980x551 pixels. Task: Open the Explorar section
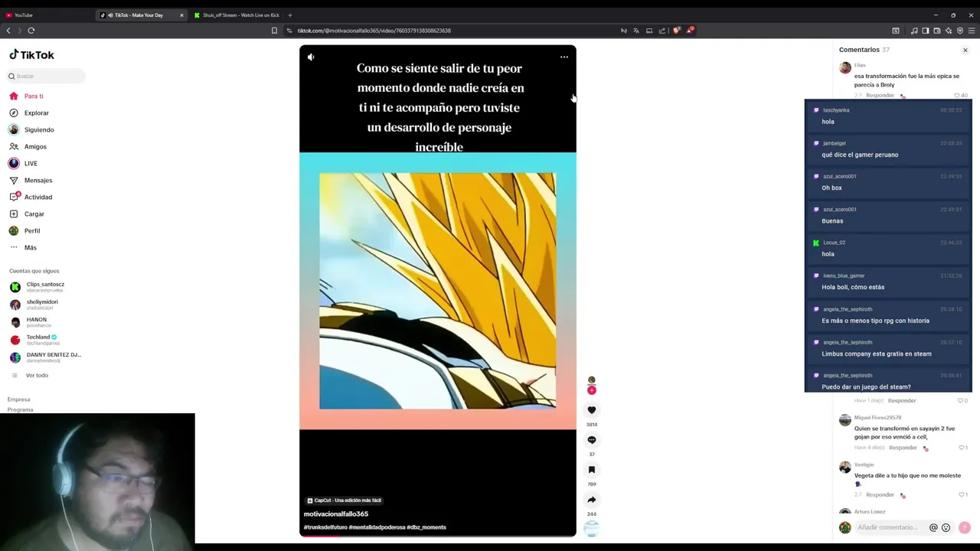coord(29,113)
